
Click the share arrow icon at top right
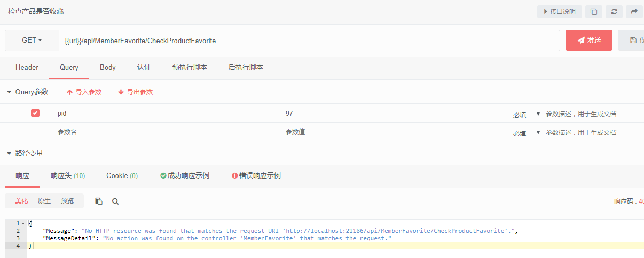click(x=634, y=12)
